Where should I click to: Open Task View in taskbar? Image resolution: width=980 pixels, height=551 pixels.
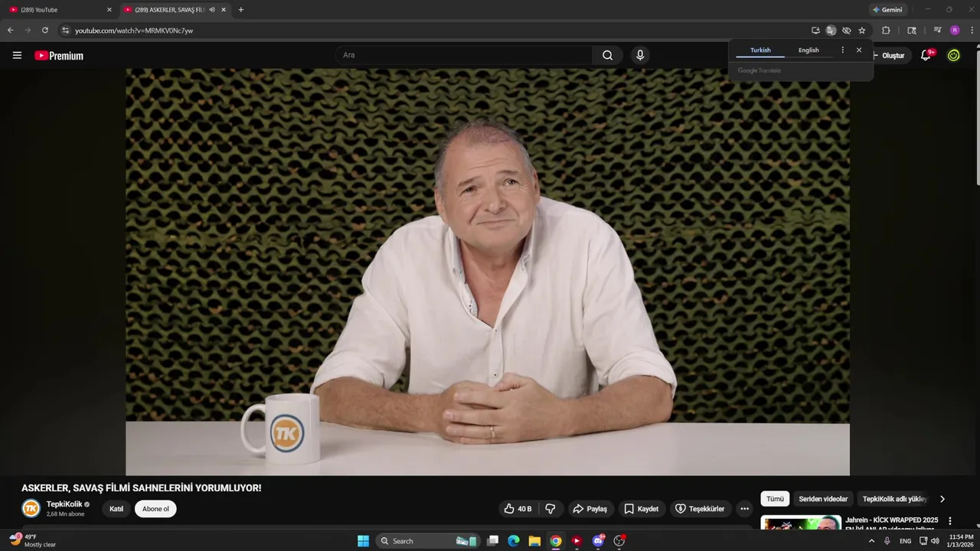493,541
